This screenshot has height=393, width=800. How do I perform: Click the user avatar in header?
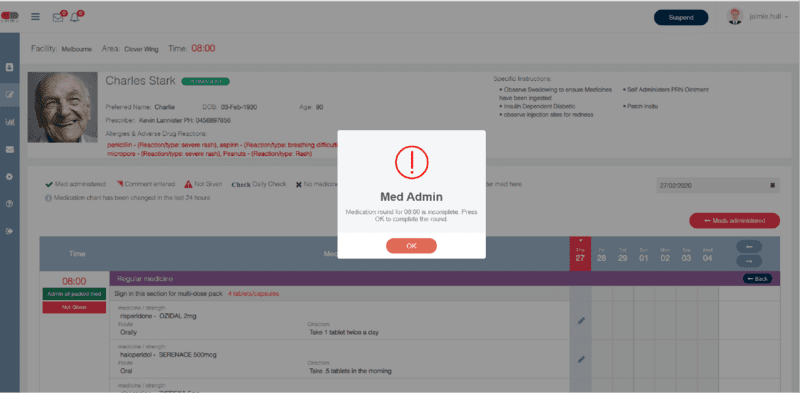(x=735, y=16)
